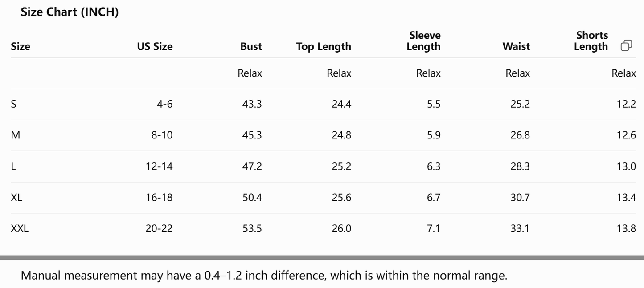
Task: Click the Waist column header
Action: (x=516, y=46)
